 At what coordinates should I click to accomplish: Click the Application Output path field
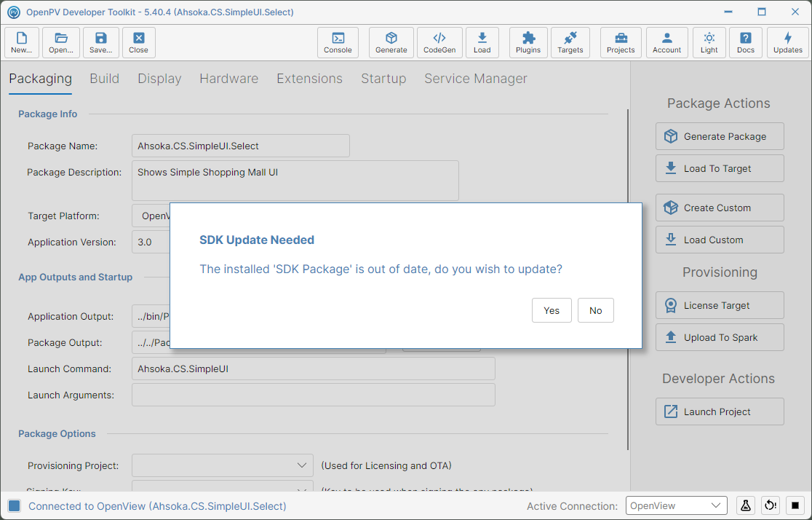pos(151,316)
